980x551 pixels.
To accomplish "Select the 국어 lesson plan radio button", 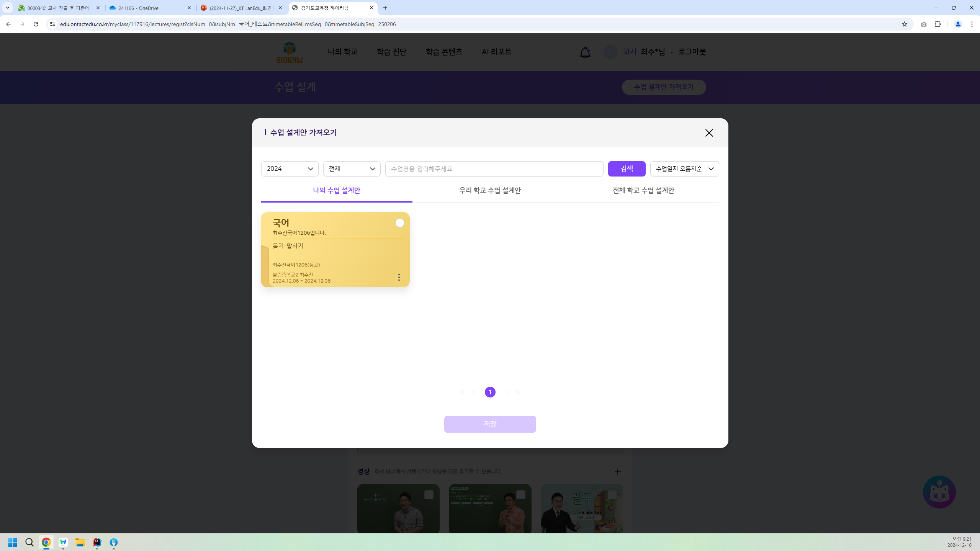I will pyautogui.click(x=399, y=223).
